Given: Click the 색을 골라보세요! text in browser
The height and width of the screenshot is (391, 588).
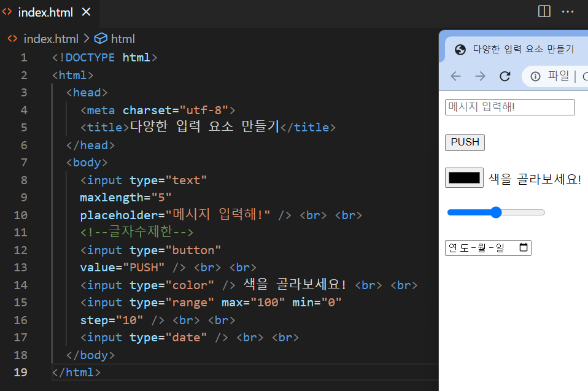Looking at the screenshot, I should coord(535,179).
